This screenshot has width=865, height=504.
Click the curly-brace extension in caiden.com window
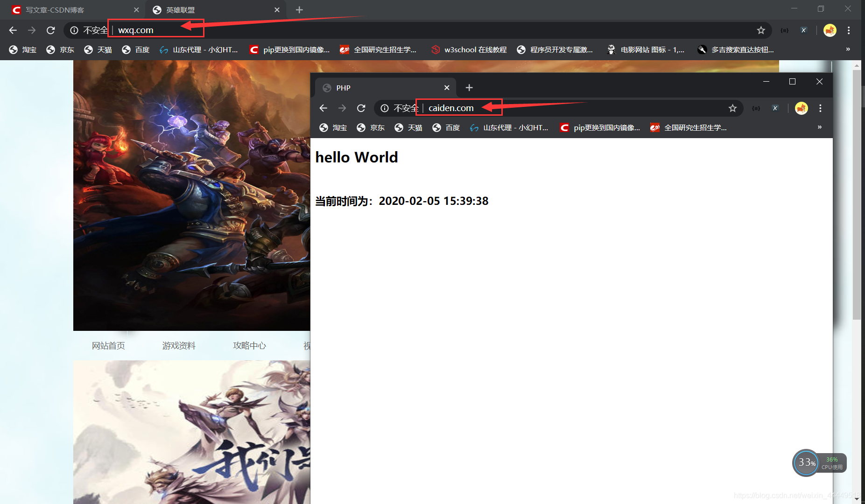click(x=756, y=108)
